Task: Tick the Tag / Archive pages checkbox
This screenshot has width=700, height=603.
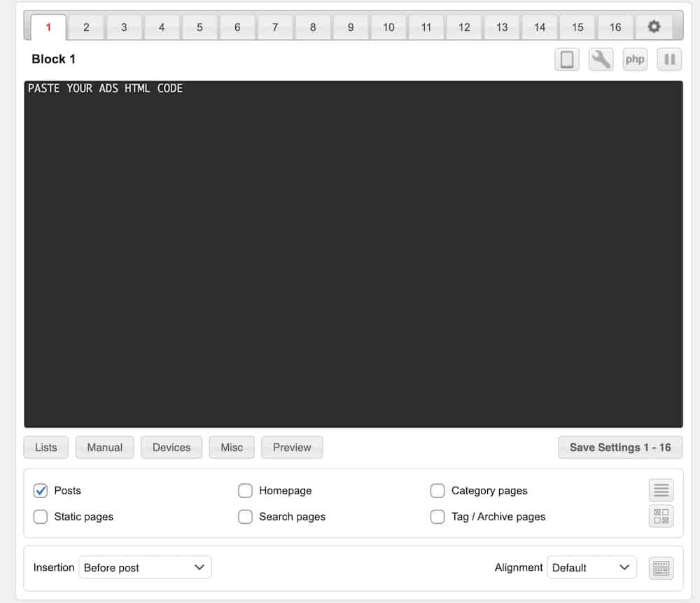Action: point(437,517)
